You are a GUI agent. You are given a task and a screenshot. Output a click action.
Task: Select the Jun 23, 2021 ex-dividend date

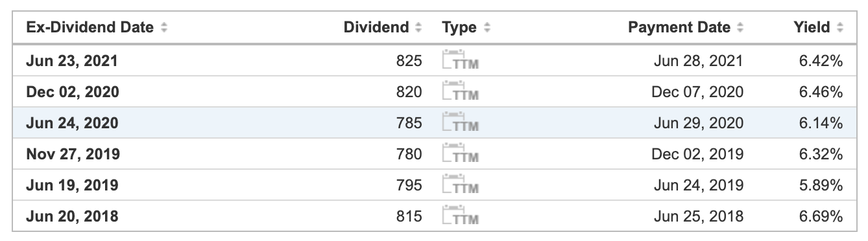coord(72,61)
